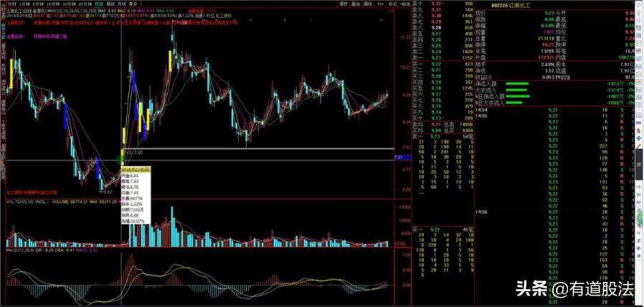Click the 标记 mark button

(393, 4)
